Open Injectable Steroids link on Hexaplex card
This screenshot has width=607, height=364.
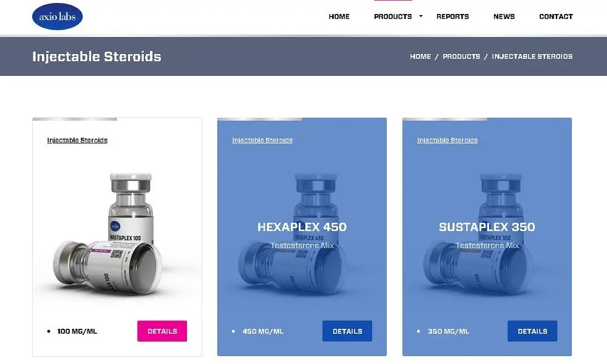[262, 140]
